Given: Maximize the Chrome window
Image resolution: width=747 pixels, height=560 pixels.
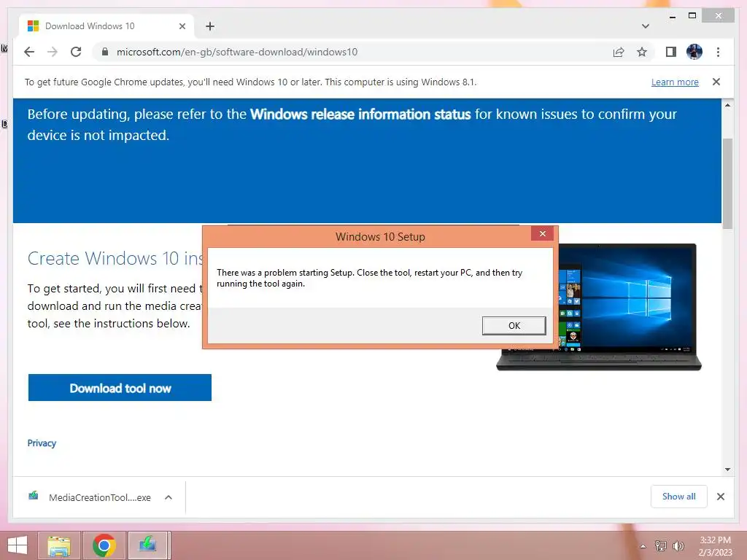Looking at the screenshot, I should click(x=692, y=17).
